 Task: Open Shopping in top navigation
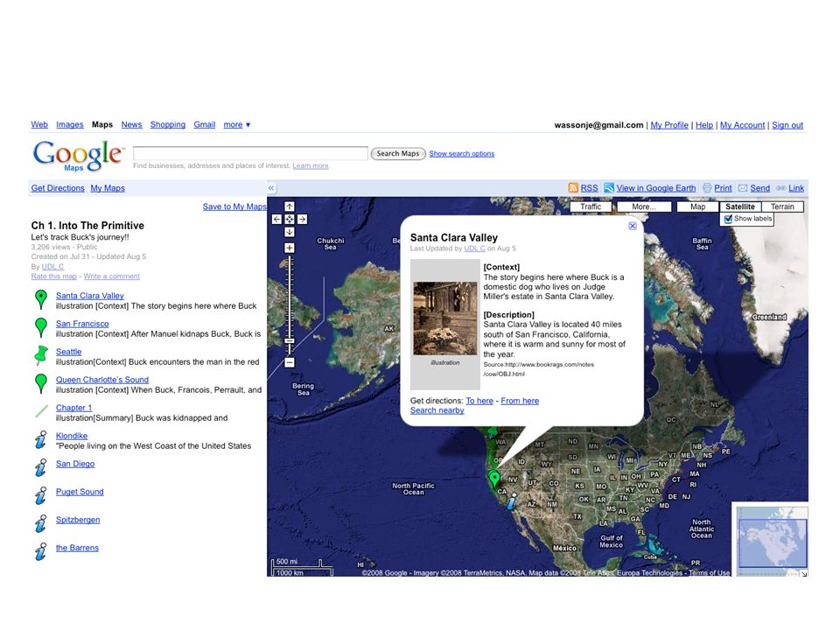pyautogui.click(x=168, y=125)
